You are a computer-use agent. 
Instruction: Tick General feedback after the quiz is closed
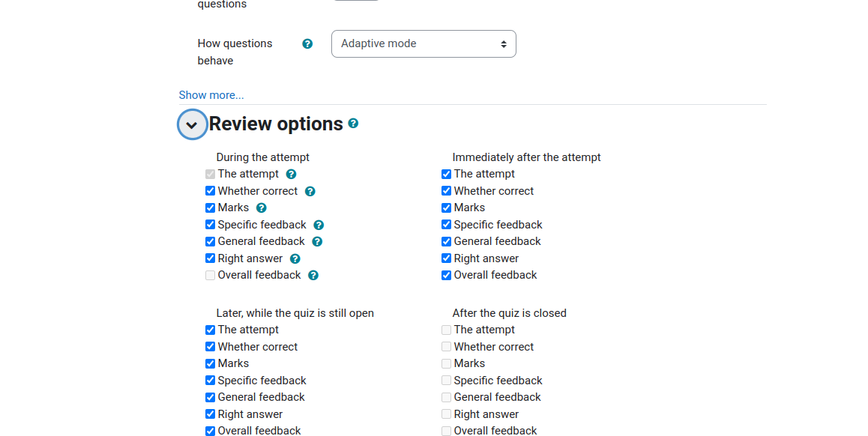pos(446,397)
